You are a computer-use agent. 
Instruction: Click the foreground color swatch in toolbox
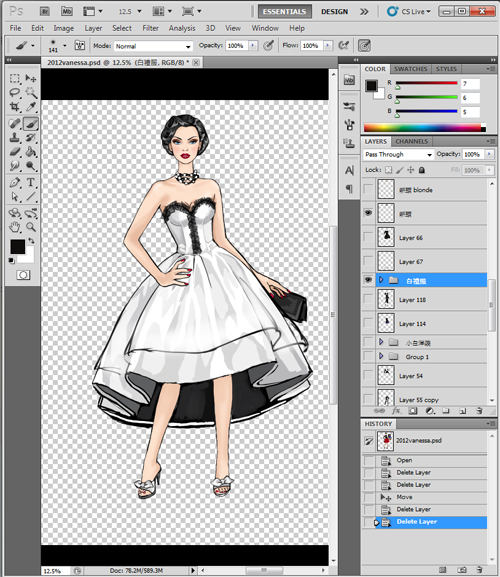[18, 247]
